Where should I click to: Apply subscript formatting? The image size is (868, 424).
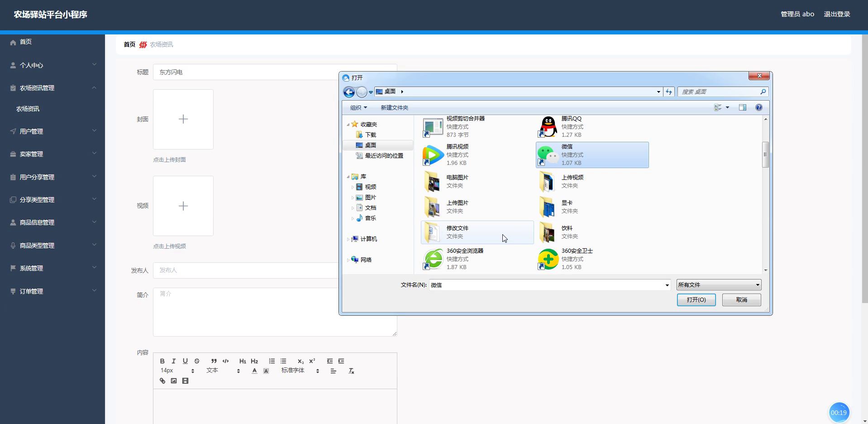pos(300,361)
